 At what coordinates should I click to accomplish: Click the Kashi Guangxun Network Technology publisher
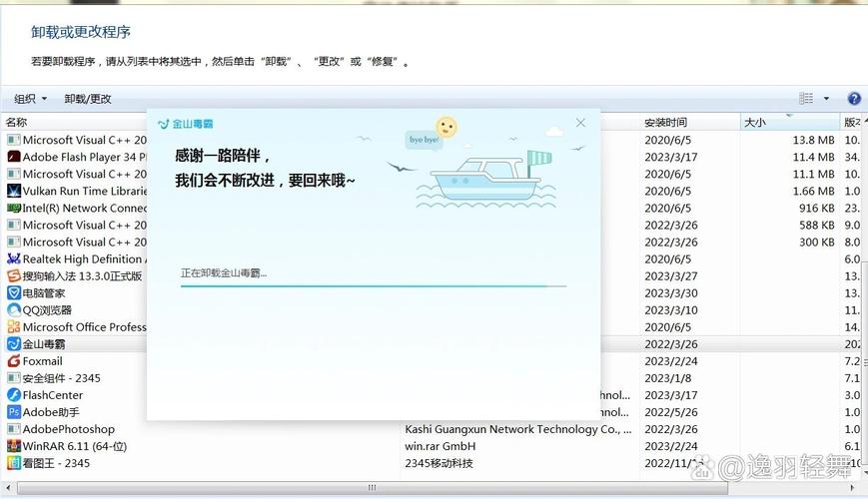pos(518,429)
